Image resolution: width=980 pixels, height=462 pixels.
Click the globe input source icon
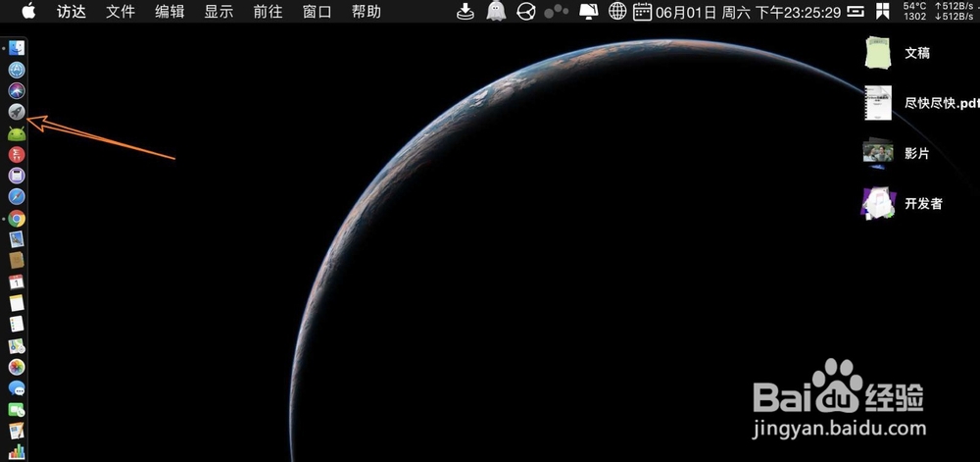click(x=617, y=11)
